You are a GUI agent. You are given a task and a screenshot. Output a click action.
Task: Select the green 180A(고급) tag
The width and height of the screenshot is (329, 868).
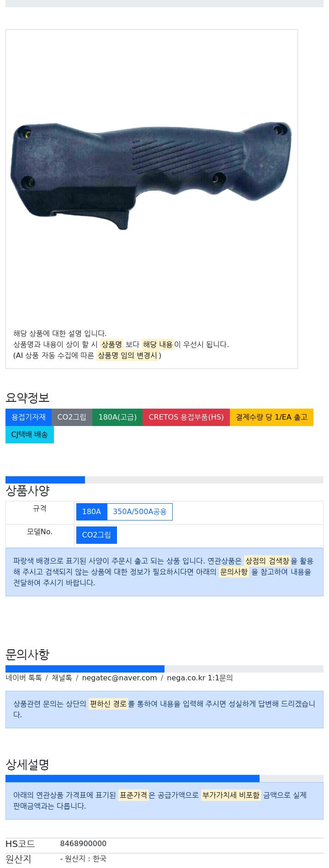pos(117,417)
